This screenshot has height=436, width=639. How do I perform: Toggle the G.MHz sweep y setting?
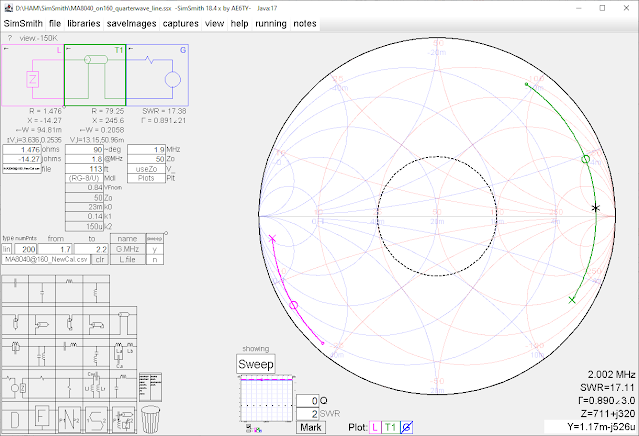tap(154, 249)
